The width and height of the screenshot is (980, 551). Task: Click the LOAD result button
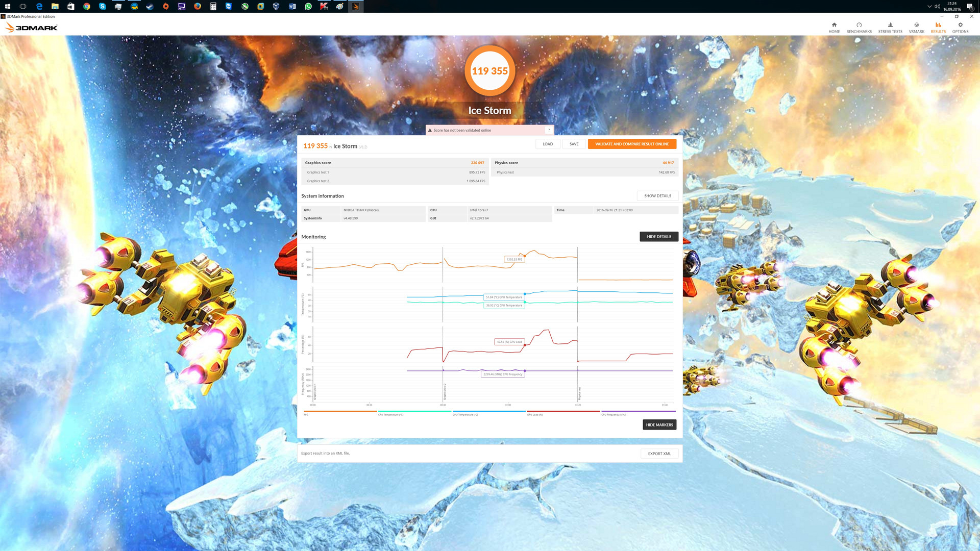[548, 144]
